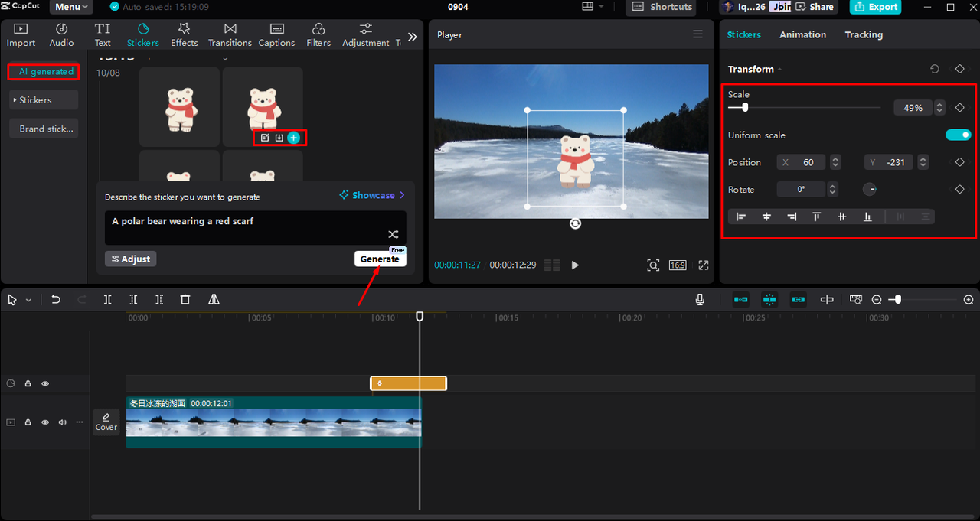Open the 16:9 aspect ratio selector
This screenshot has height=521, width=980.
click(678, 265)
